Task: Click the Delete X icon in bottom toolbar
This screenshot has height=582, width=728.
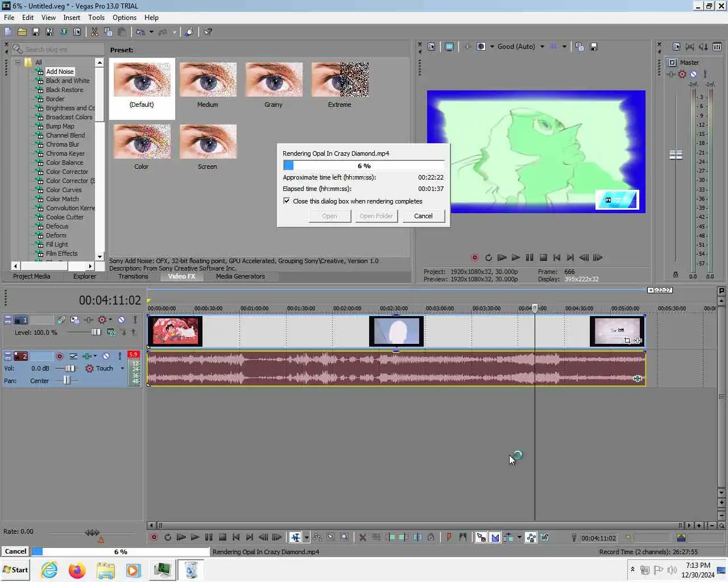Action: click(362, 537)
